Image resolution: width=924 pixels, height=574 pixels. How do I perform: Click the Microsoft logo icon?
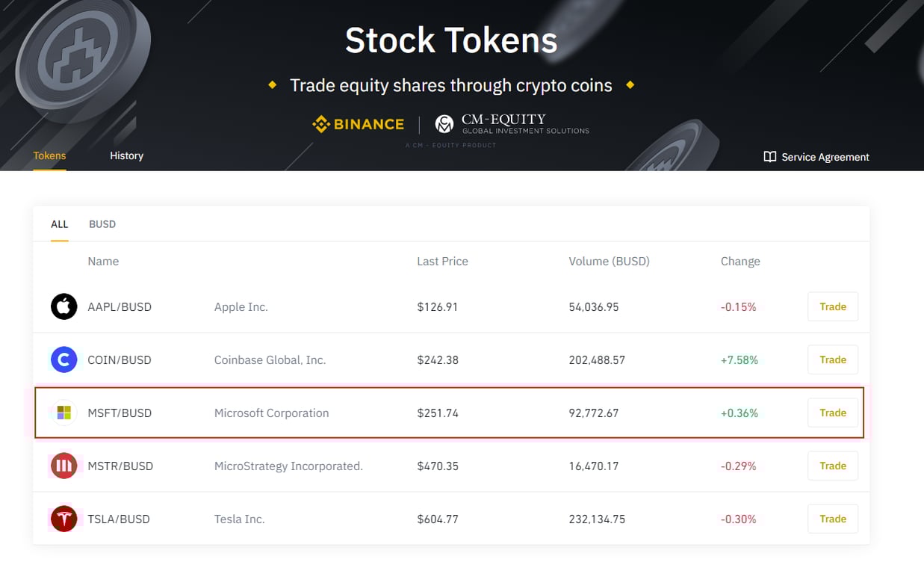pos(63,413)
